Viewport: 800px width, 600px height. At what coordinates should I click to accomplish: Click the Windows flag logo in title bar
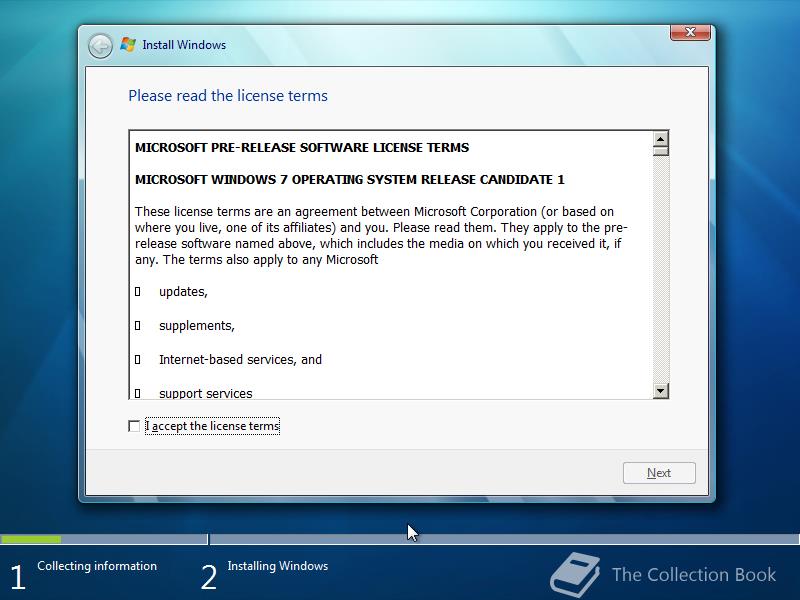click(128, 45)
